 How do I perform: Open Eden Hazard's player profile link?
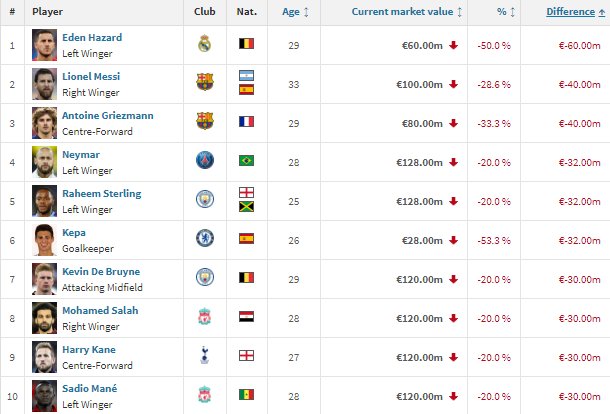[x=92, y=37]
